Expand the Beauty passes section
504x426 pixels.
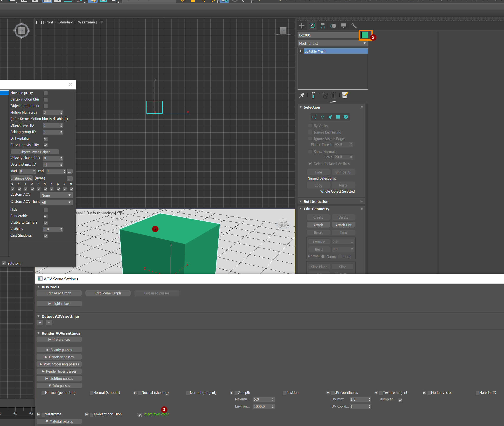(59, 350)
